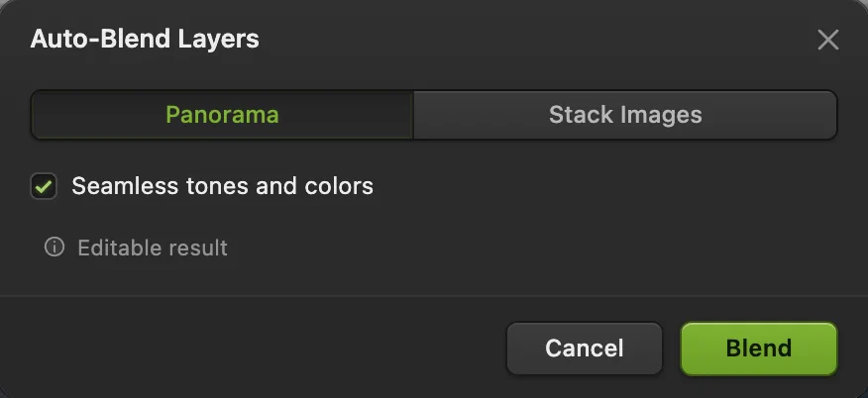This screenshot has width=868, height=398.
Task: Click the Auto-Blend Layers dialog title
Action: pos(145,39)
